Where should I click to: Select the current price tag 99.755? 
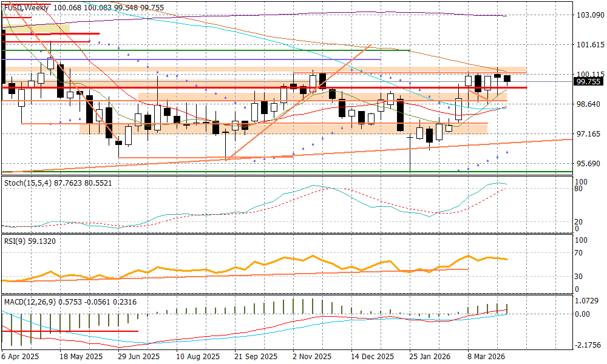(588, 81)
